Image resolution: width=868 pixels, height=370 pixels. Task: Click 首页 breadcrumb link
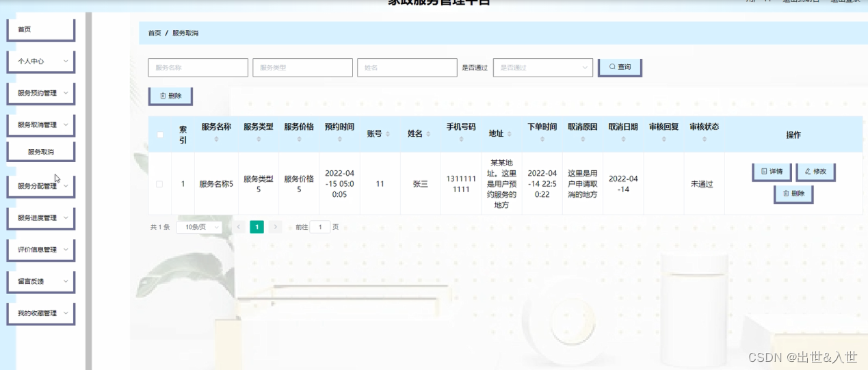coord(155,33)
